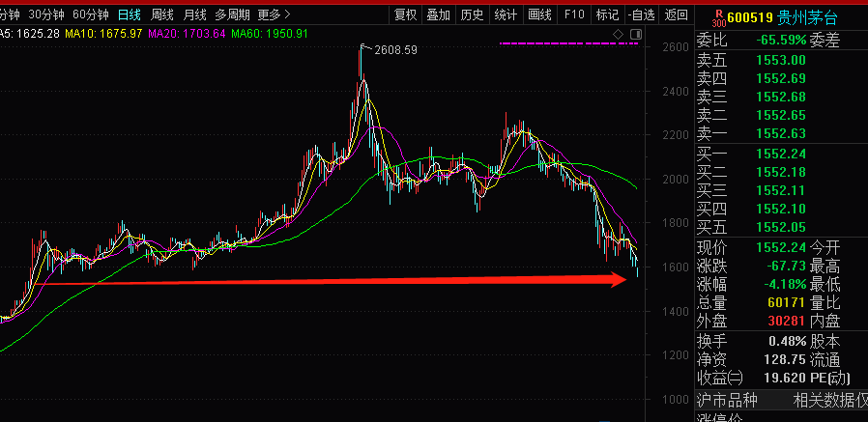Open the 多周期 multi-period view

tap(232, 14)
